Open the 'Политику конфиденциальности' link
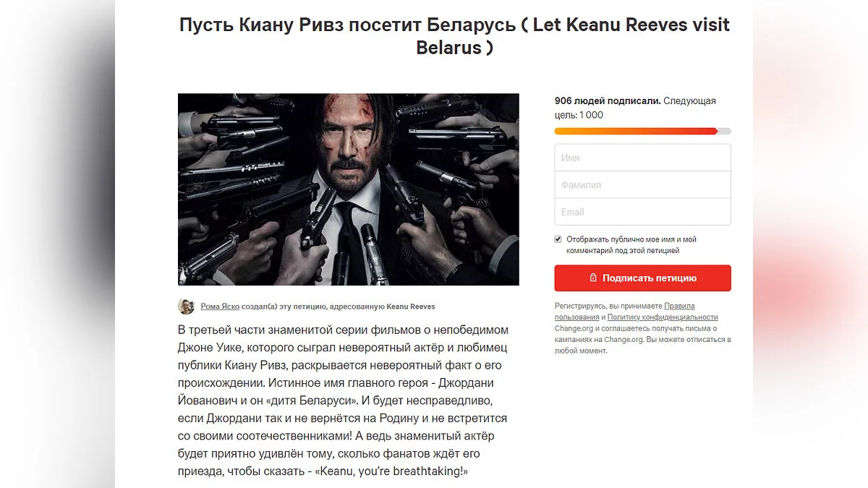The width and height of the screenshot is (868, 488). tap(663, 317)
